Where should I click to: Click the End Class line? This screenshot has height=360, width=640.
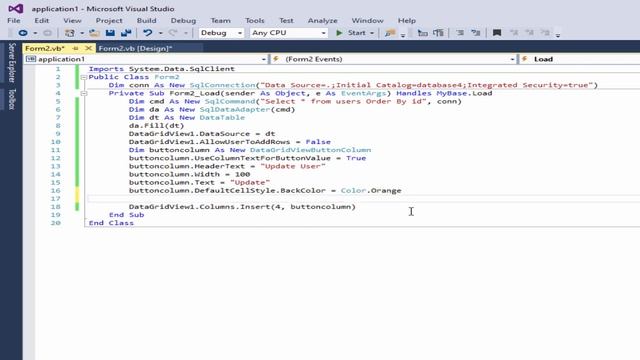click(x=111, y=223)
